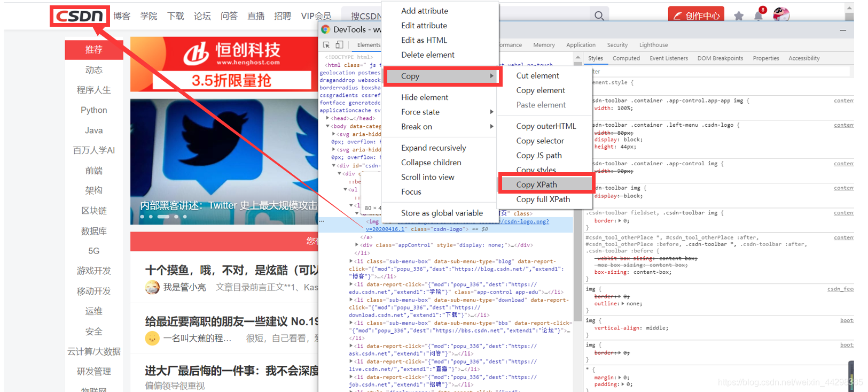Click the search magnifier icon in CSDN header
This screenshot has height=392, width=868.
[x=599, y=16]
